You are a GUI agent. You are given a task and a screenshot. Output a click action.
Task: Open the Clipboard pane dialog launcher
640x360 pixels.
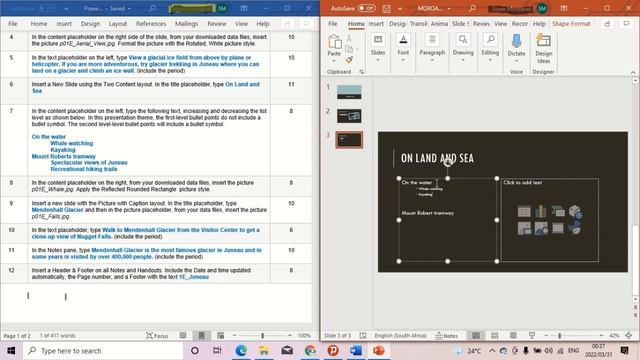tap(361, 72)
